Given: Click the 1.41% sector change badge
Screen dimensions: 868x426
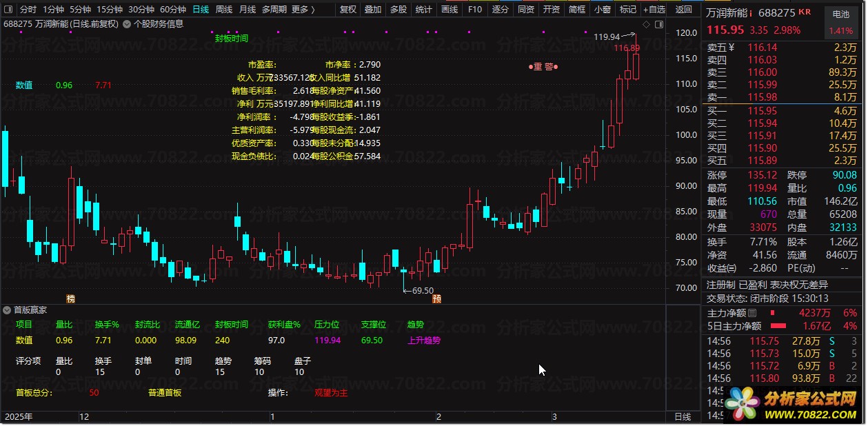Looking at the screenshot, I should pyautogui.click(x=841, y=30).
